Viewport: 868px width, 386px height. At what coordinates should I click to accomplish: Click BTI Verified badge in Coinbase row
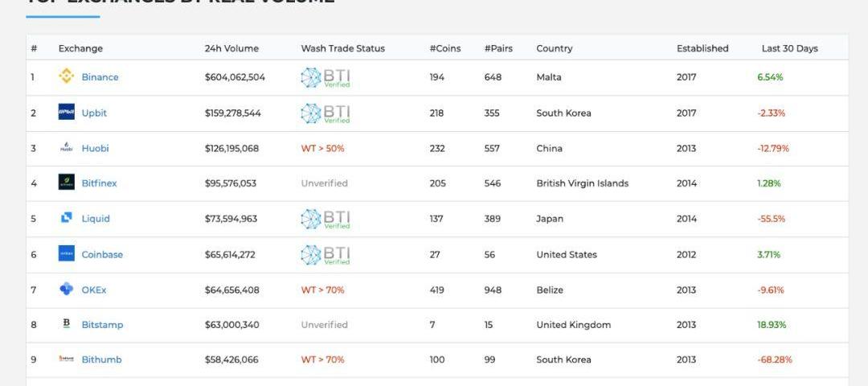point(325,255)
